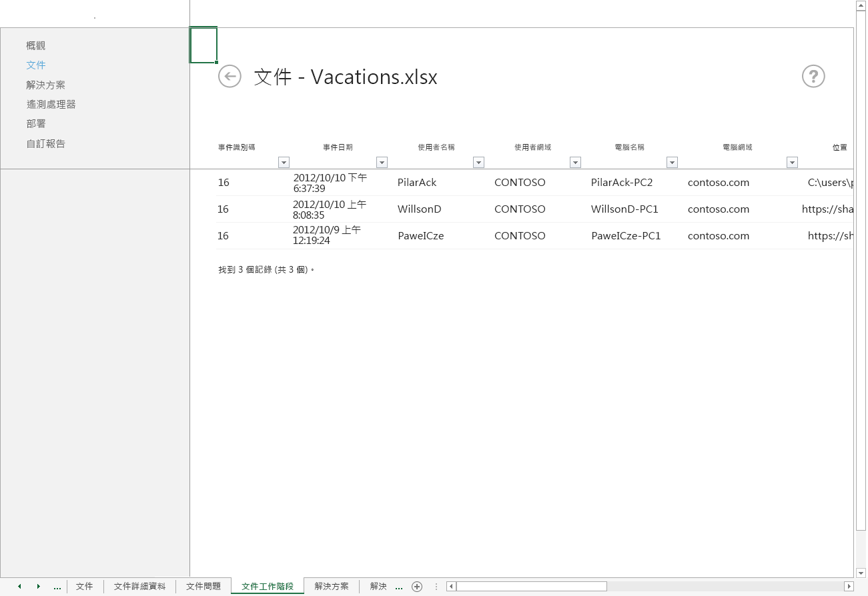Select event ID 16 in PawelCze row

click(x=223, y=236)
